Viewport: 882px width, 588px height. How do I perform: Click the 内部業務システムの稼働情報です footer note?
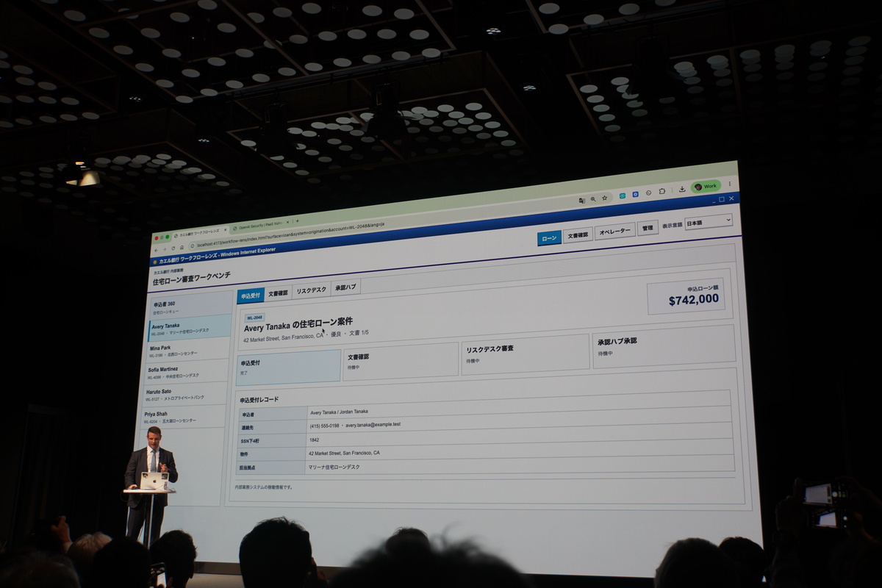[x=264, y=487]
